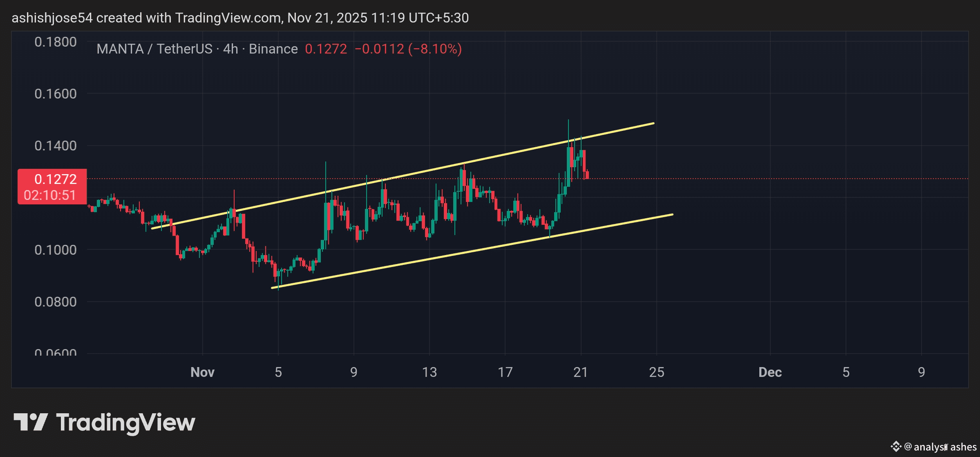Click the 02:10:51 candle countdown timer
Viewport: 980px width, 457px height.
point(50,195)
